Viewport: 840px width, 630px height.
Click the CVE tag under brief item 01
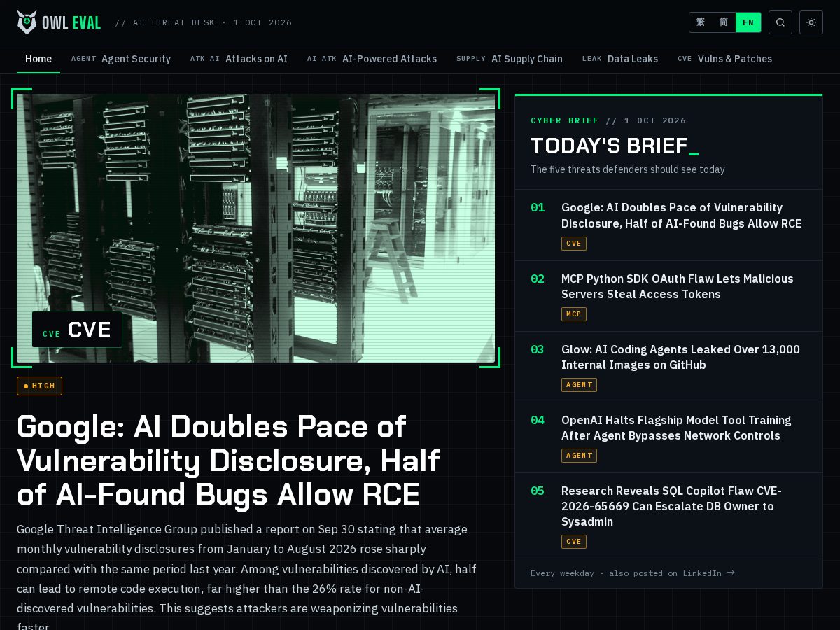574,244
